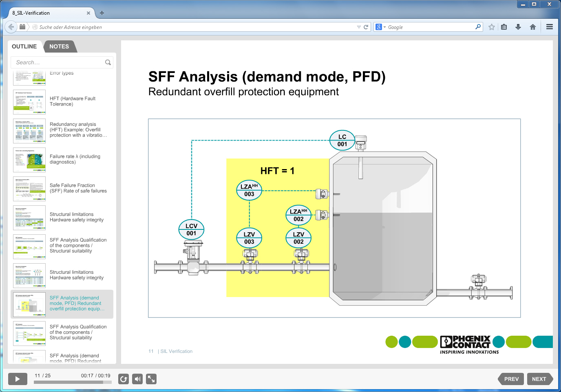Open the fullscreen view icon
This screenshot has width=561, height=392.
151,379
